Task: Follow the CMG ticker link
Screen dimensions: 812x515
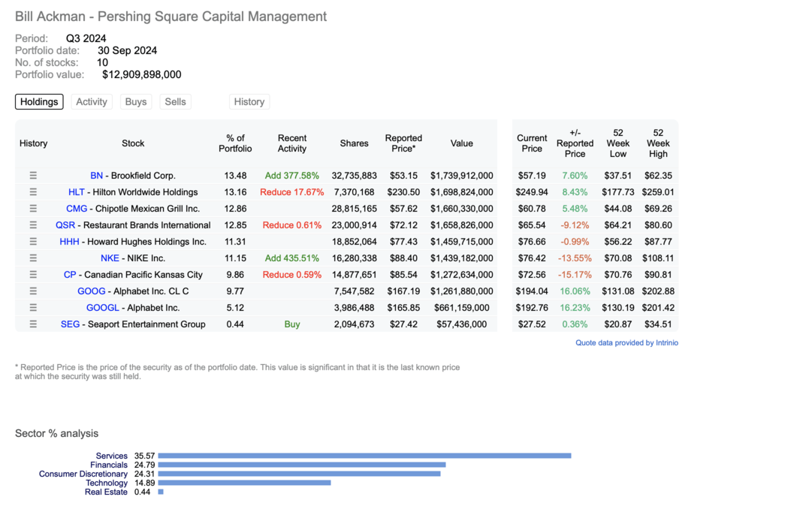Action: point(77,209)
